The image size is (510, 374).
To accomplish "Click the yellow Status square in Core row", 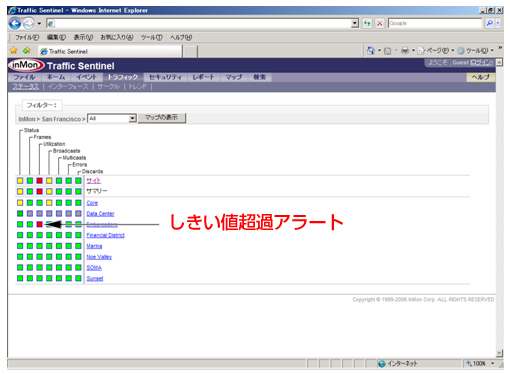I will (x=20, y=203).
